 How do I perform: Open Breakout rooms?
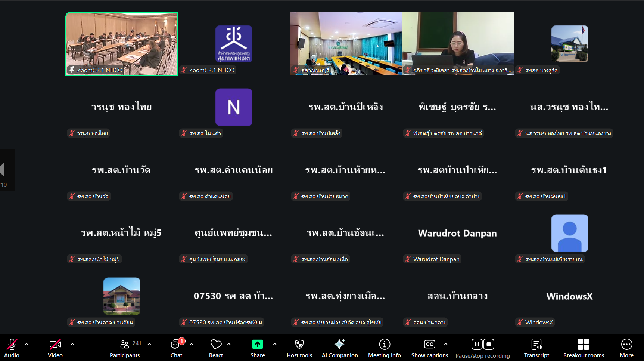tap(583, 344)
